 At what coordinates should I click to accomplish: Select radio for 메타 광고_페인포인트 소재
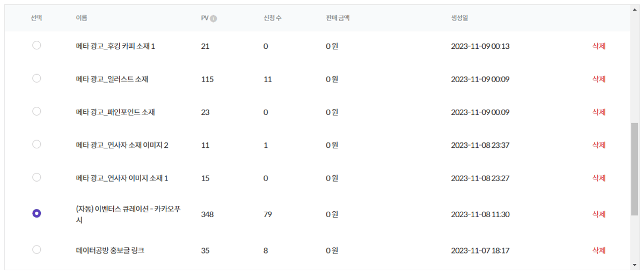(36, 111)
